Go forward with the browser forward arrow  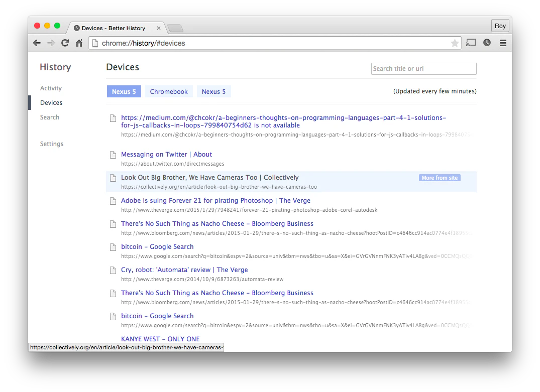[x=51, y=43]
